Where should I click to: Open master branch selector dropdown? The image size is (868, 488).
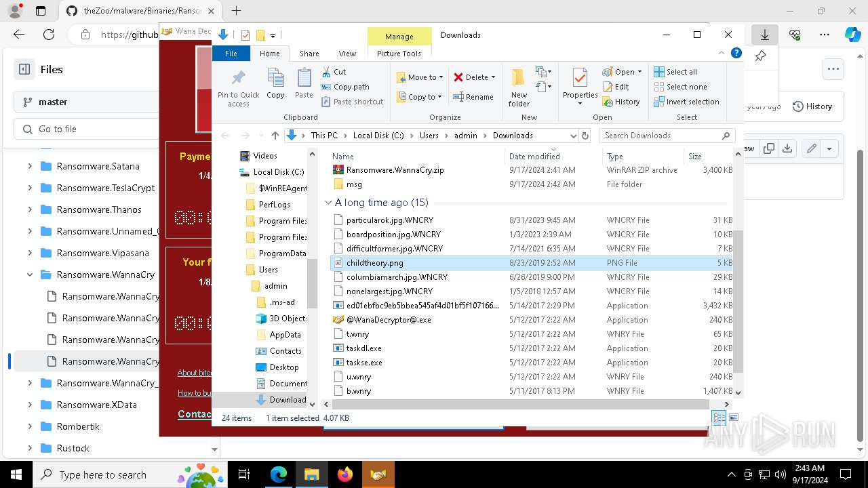pyautogui.click(x=86, y=102)
